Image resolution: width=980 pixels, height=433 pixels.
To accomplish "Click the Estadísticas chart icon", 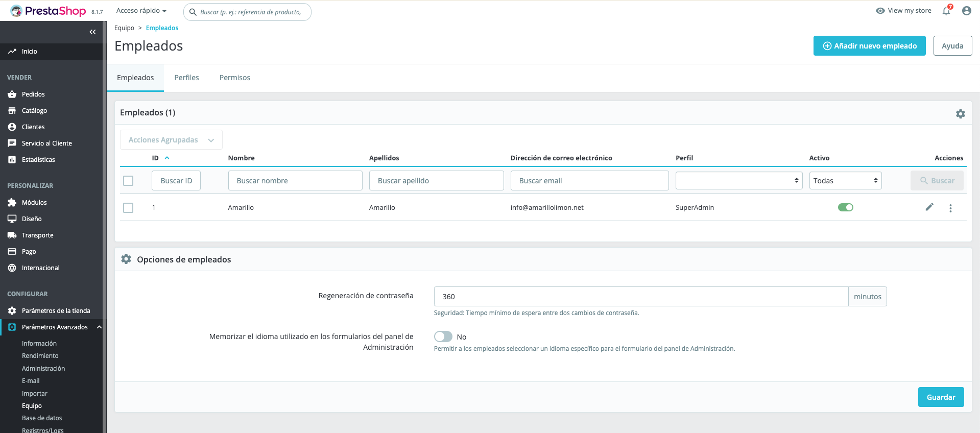I will pyautogui.click(x=12, y=159).
